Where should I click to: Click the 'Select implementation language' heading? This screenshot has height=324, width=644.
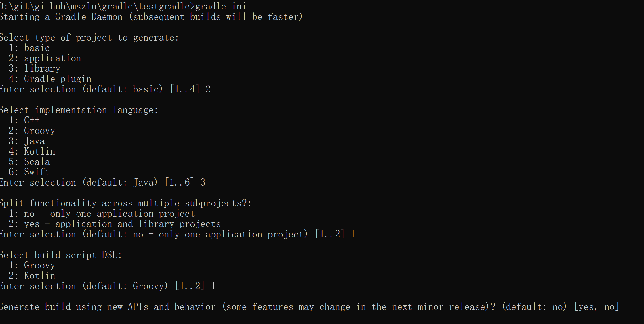pyautogui.click(x=79, y=110)
